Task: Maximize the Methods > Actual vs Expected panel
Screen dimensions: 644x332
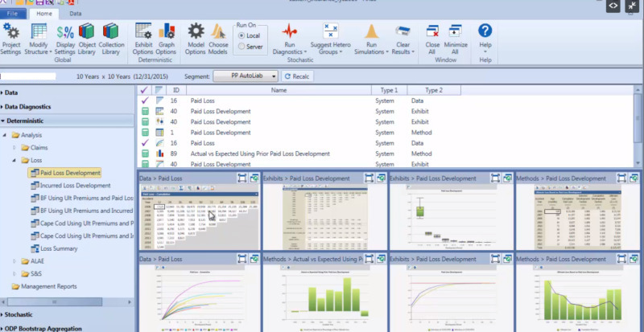Action: pyautogui.click(x=369, y=259)
